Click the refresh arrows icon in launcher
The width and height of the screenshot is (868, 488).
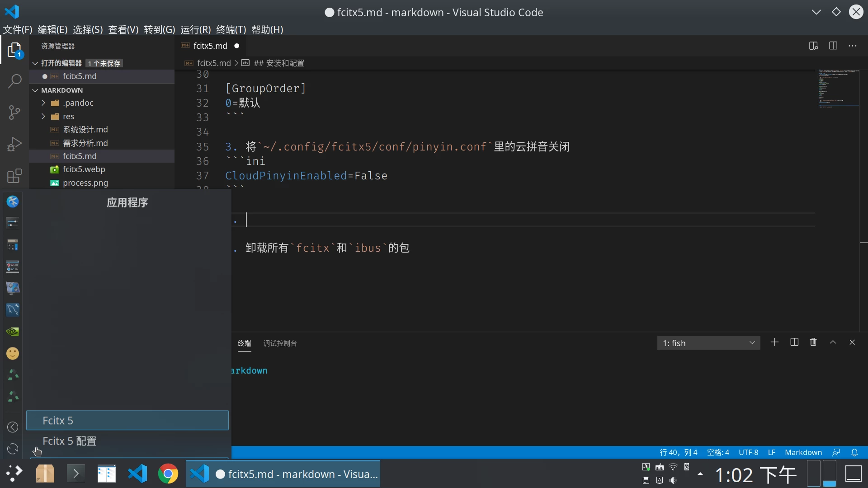point(13,449)
